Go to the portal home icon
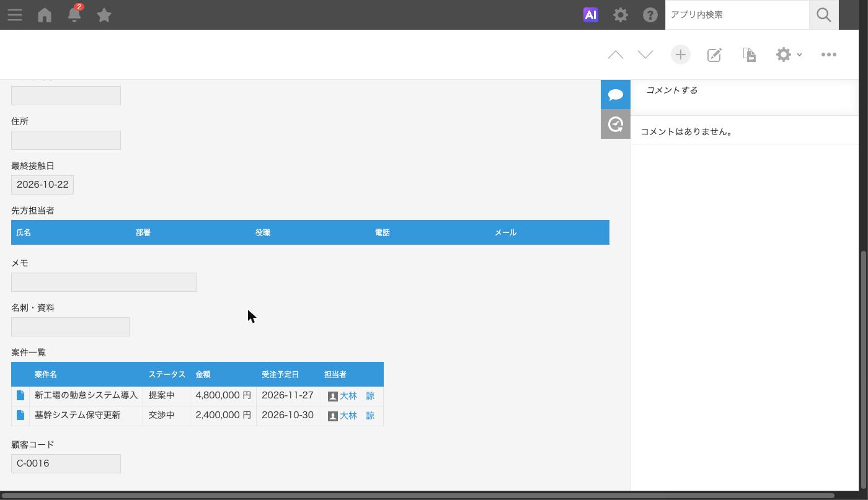 [45, 15]
